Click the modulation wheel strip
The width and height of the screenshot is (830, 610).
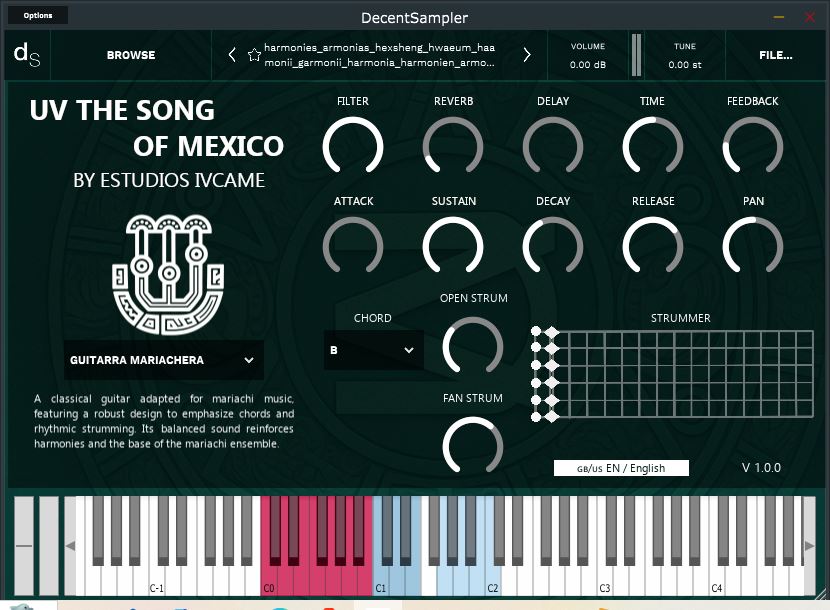49,545
